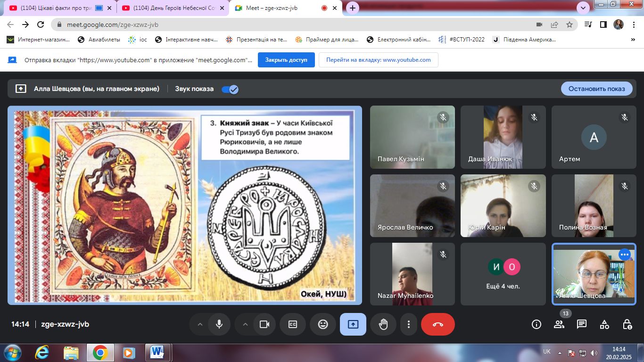Click the shared presentation screen
This screenshot has height=362, width=644.
click(x=185, y=205)
